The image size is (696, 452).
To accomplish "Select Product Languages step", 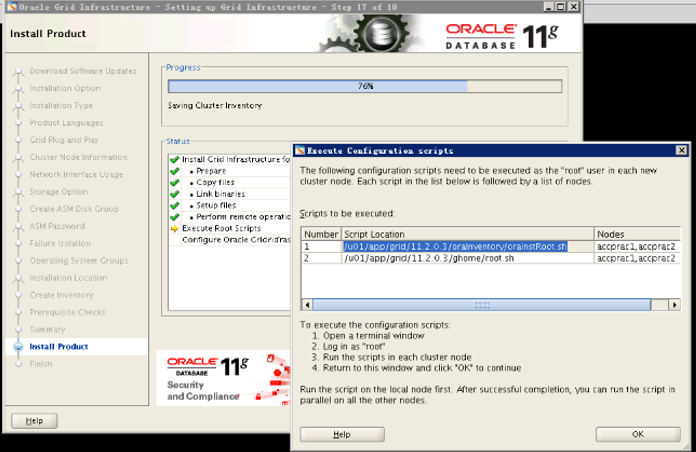I will [66, 123].
